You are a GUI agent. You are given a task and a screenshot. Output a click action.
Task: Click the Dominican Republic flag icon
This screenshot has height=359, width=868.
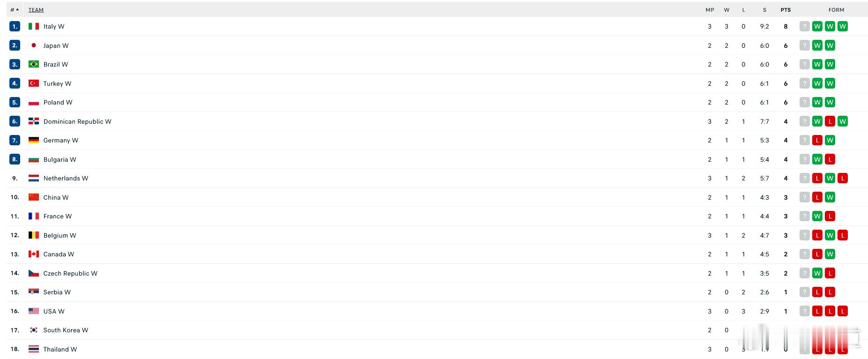coord(34,121)
